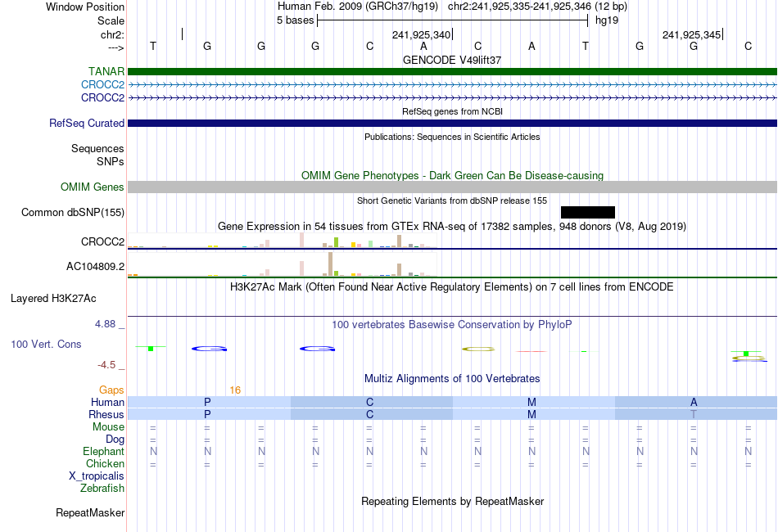778x532 pixels.
Task: Click the black dbSNP variant block
Action: [588, 212]
